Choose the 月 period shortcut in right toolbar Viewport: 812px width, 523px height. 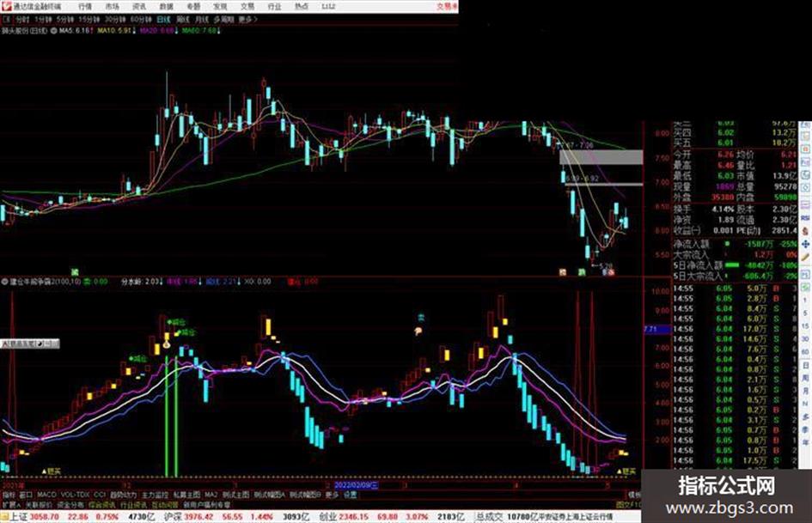(805, 391)
